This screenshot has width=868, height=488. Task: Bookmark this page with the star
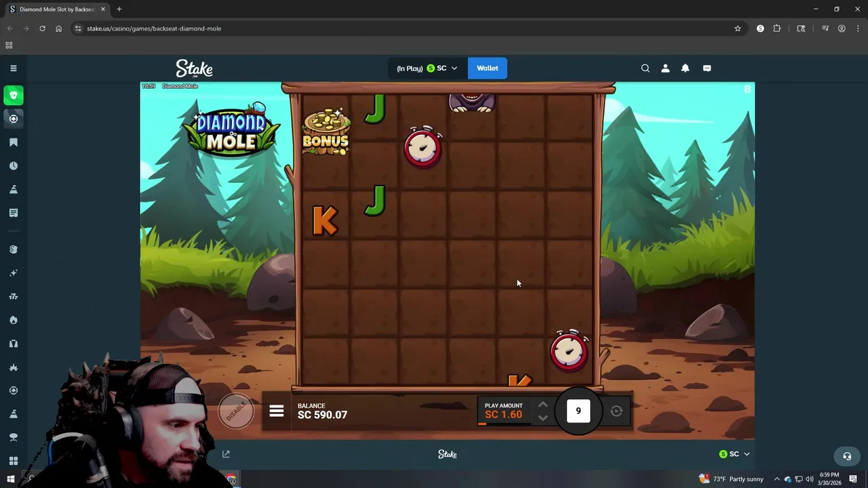[738, 28]
